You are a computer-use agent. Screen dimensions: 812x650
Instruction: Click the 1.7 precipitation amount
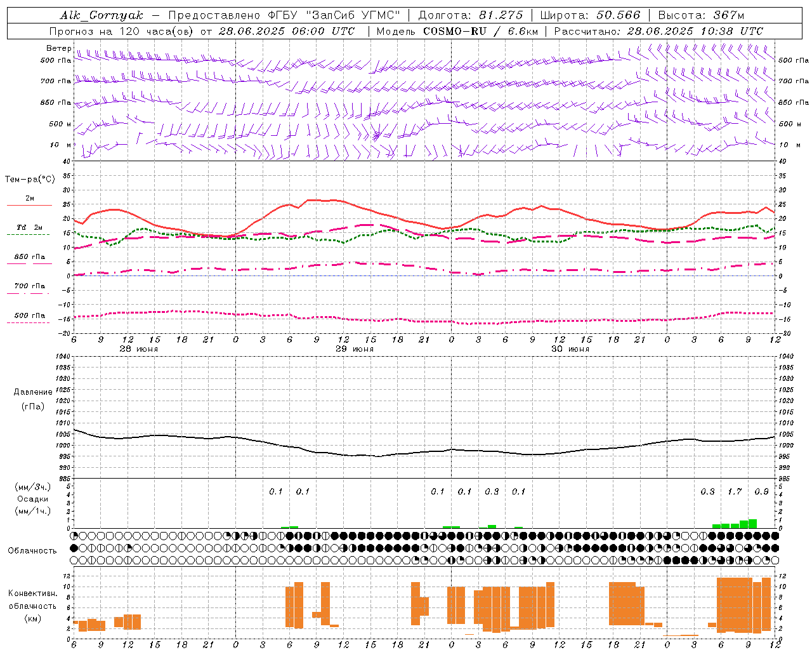[x=735, y=492]
